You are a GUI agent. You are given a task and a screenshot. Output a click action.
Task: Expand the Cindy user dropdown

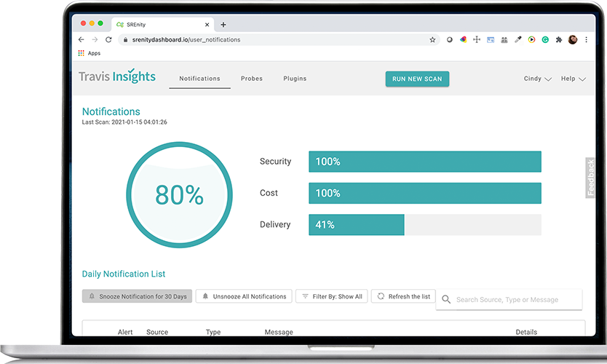coord(537,79)
